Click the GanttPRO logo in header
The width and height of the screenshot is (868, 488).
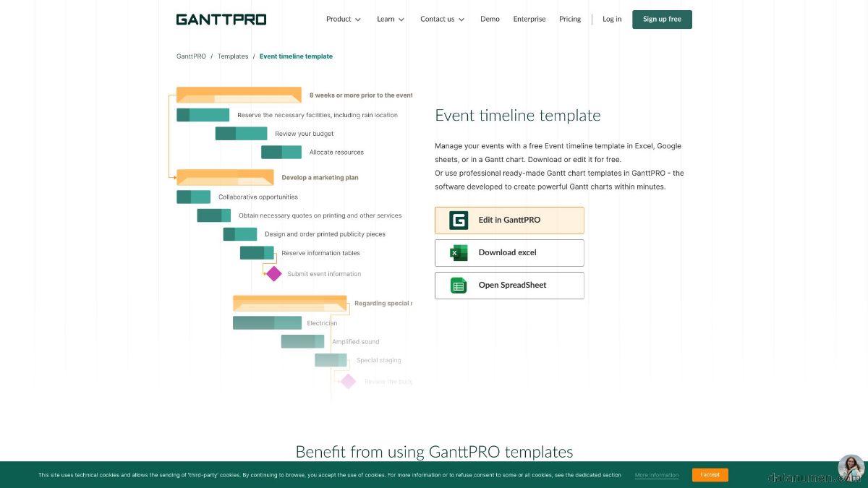click(221, 20)
